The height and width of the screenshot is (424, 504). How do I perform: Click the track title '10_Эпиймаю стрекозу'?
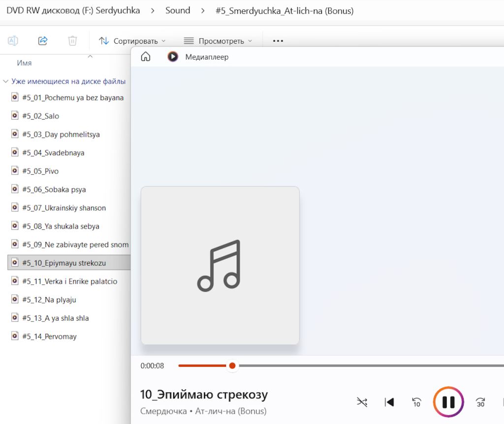[204, 394]
